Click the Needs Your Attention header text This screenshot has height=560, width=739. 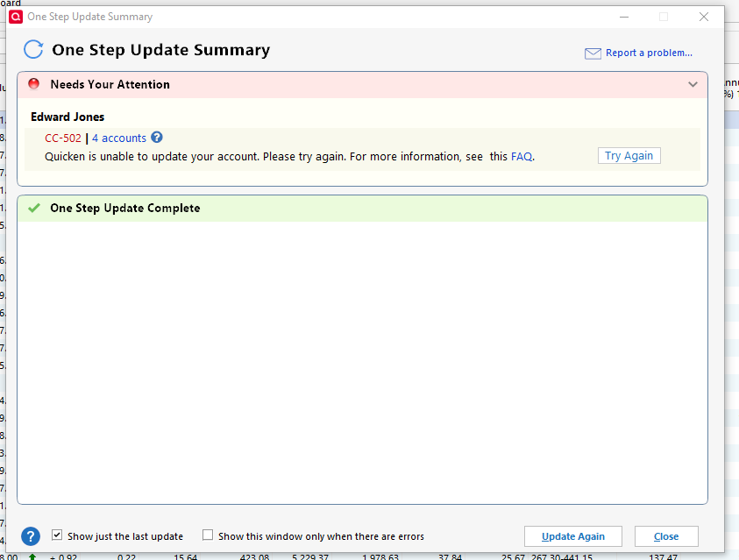110,84
